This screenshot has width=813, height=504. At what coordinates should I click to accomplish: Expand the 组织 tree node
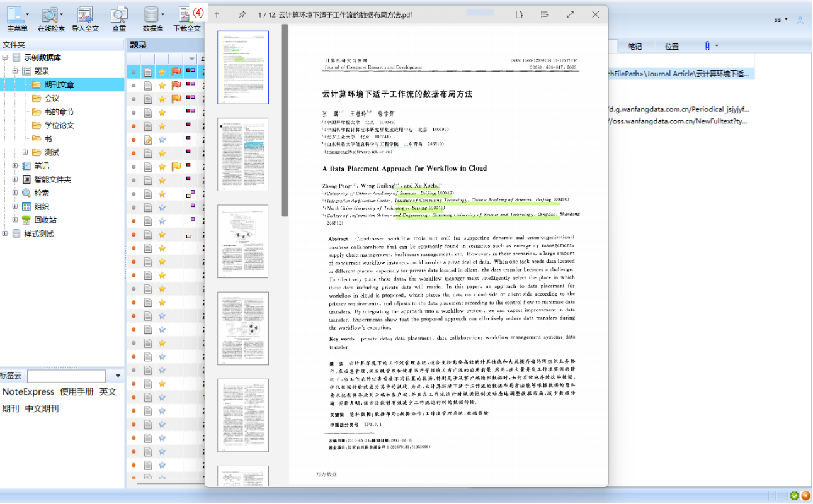15,206
